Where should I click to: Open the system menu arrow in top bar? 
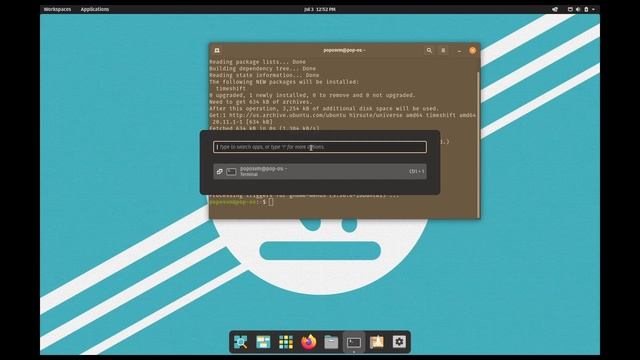click(x=593, y=9)
